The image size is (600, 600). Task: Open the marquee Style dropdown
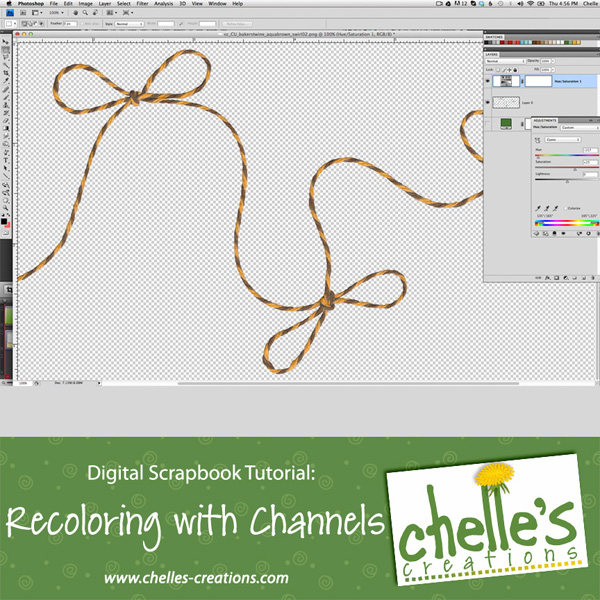130,24
